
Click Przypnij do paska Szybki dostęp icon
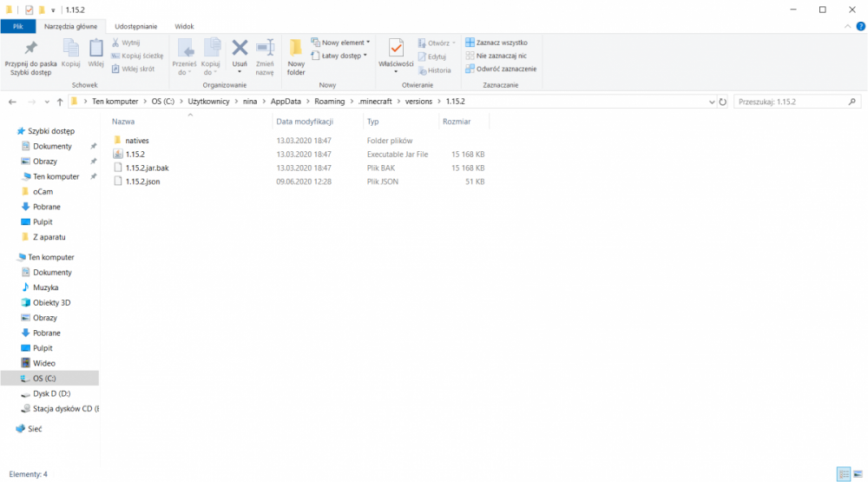point(30,50)
